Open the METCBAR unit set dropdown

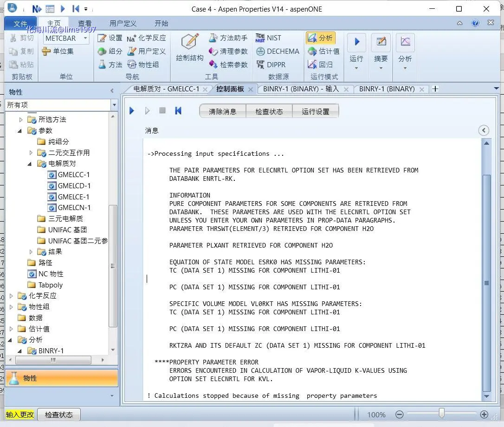(x=85, y=38)
